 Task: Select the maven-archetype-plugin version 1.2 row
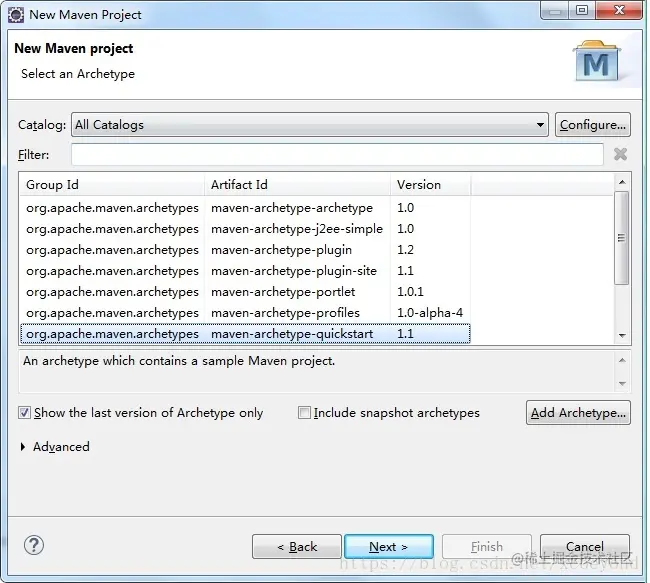(245, 250)
